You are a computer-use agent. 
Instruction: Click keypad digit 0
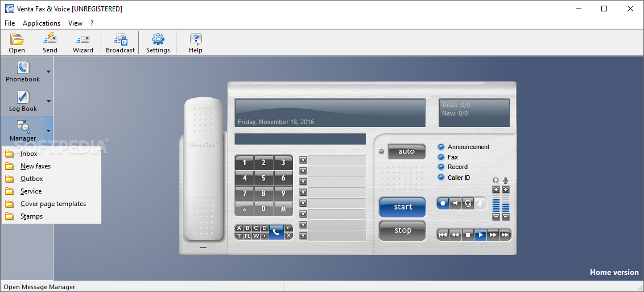[263, 209]
